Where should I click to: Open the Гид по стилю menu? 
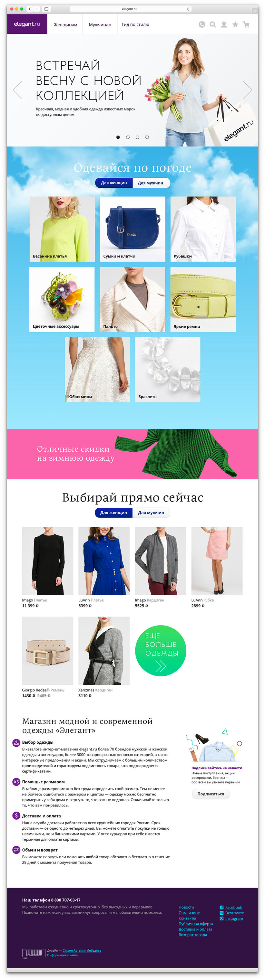(x=135, y=24)
